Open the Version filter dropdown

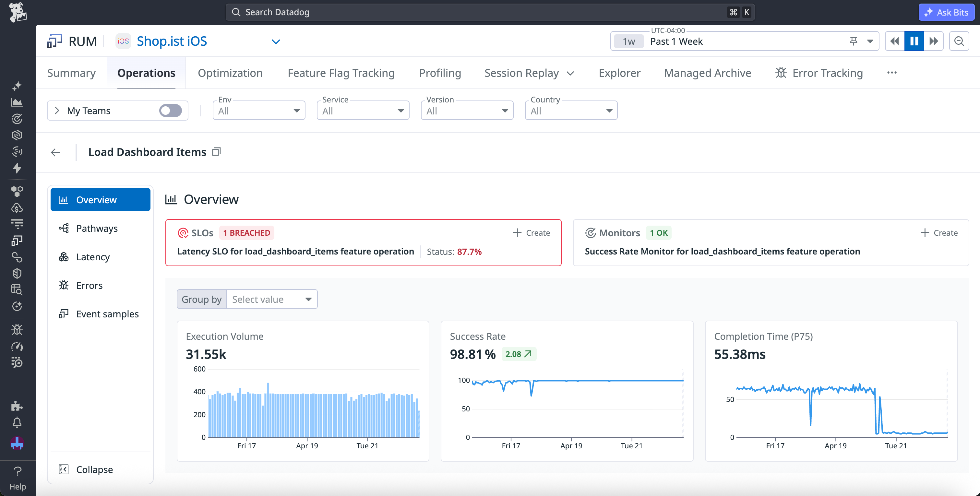tap(467, 111)
